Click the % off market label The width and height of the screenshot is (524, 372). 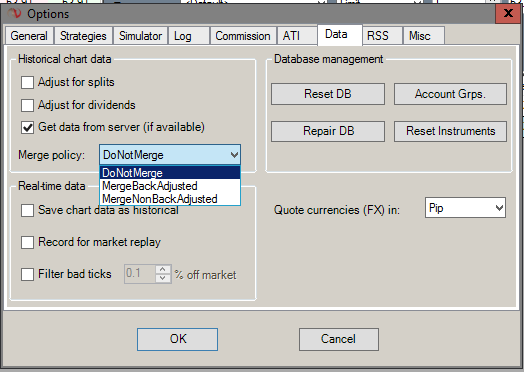206,275
